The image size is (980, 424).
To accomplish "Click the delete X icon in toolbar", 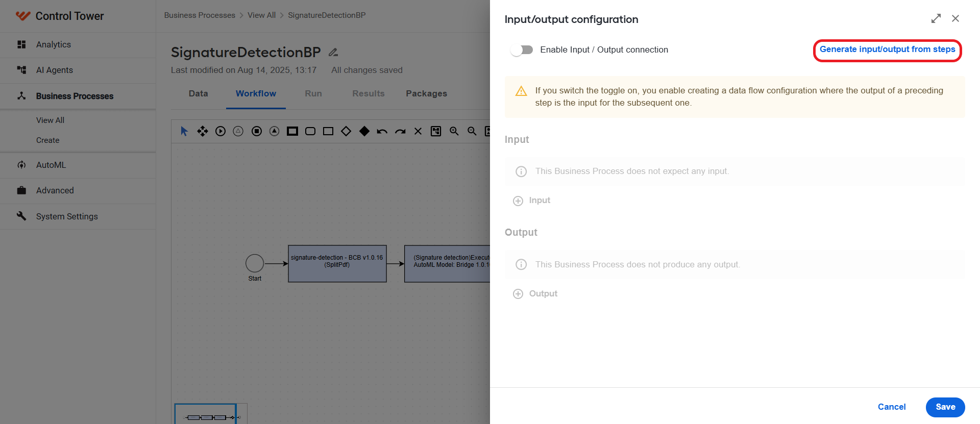I will tap(418, 131).
